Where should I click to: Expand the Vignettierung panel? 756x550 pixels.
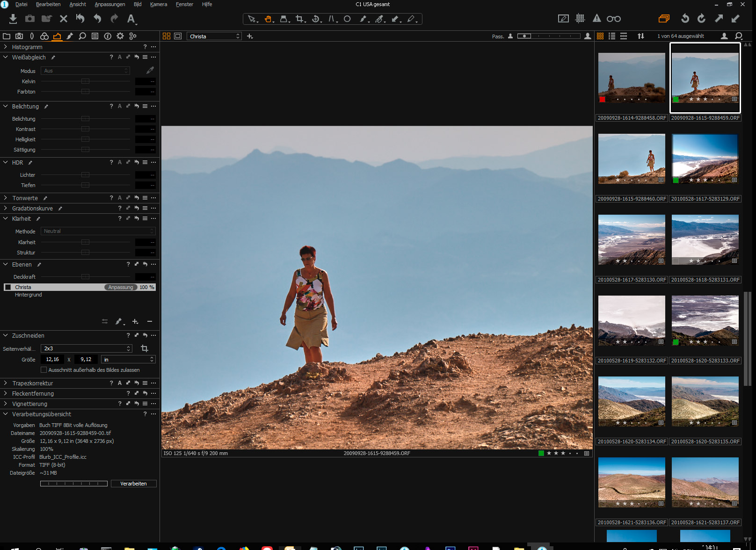click(5, 404)
